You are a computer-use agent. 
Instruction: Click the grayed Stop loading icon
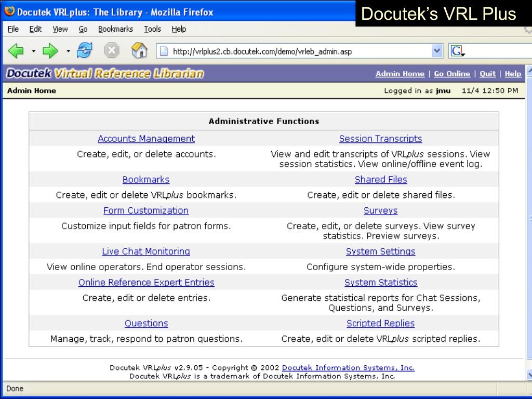coord(111,51)
